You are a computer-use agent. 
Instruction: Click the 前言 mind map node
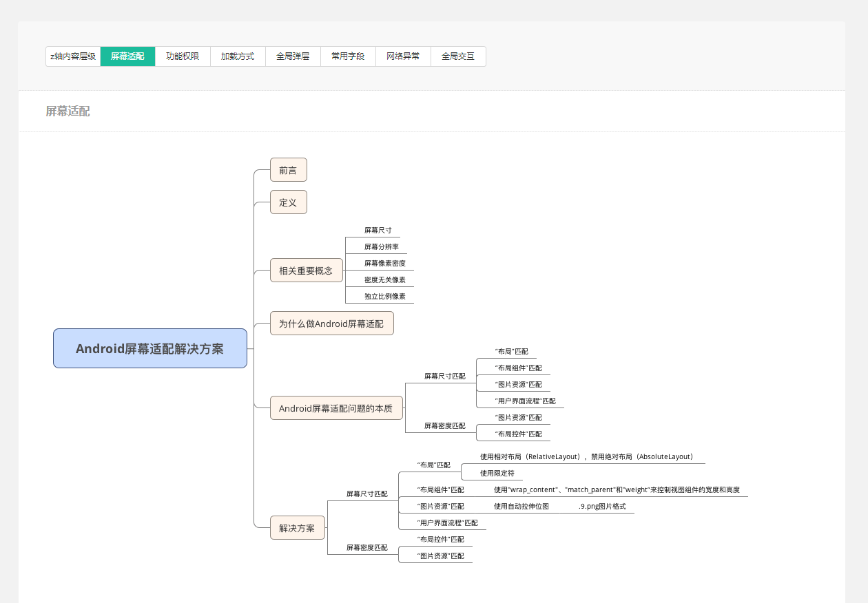[x=288, y=170]
